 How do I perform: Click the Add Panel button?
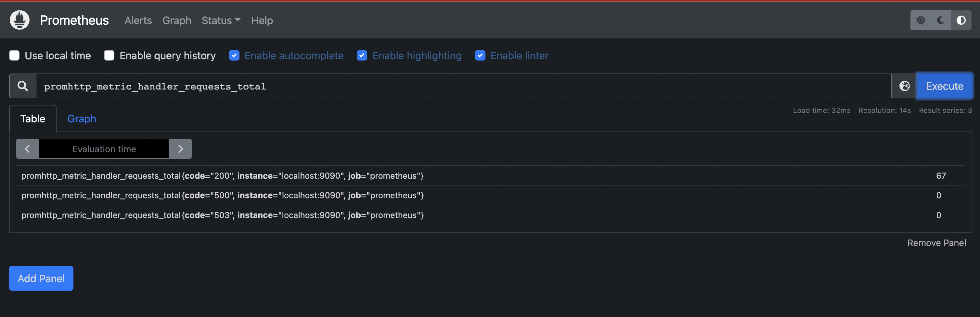[41, 279]
